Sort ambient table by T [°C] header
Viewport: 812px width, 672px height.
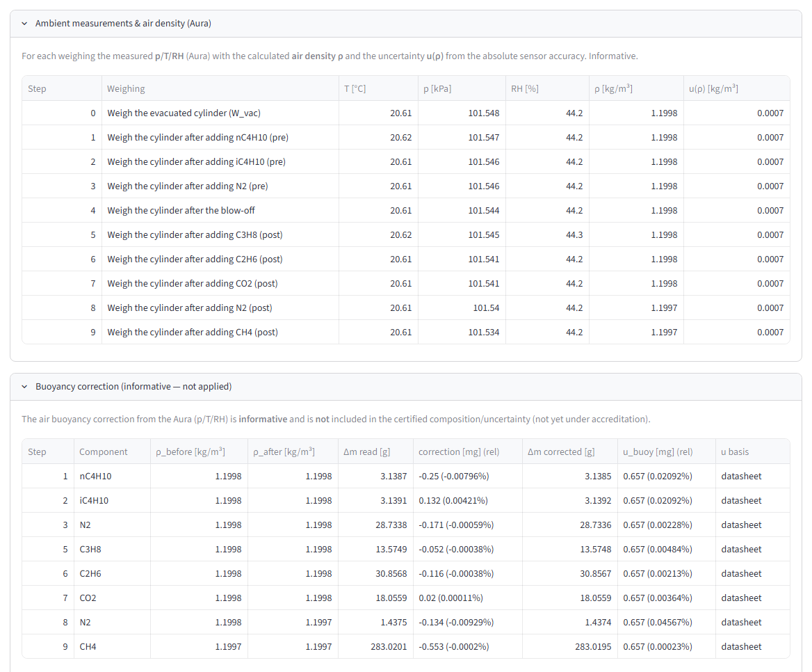point(355,88)
